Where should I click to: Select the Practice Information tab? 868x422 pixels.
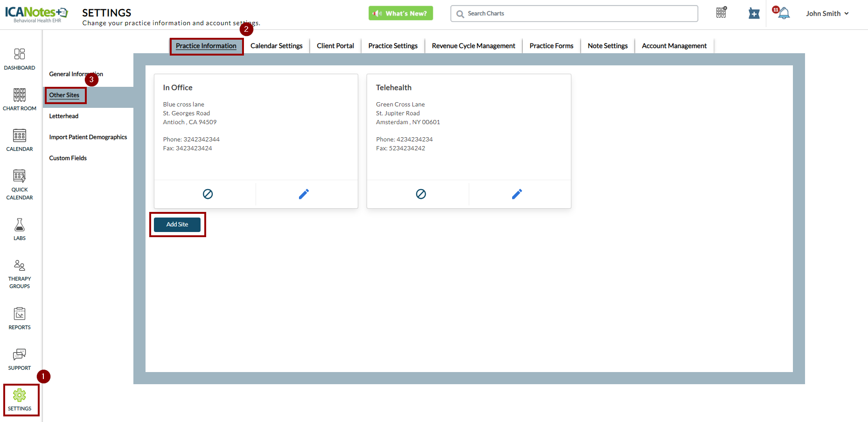206,46
